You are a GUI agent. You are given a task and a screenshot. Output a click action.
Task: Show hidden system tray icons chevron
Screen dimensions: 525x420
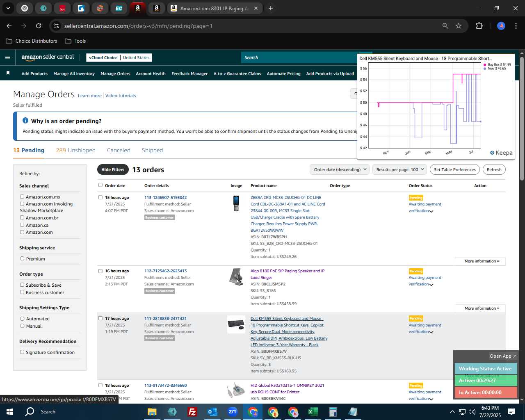(452, 412)
